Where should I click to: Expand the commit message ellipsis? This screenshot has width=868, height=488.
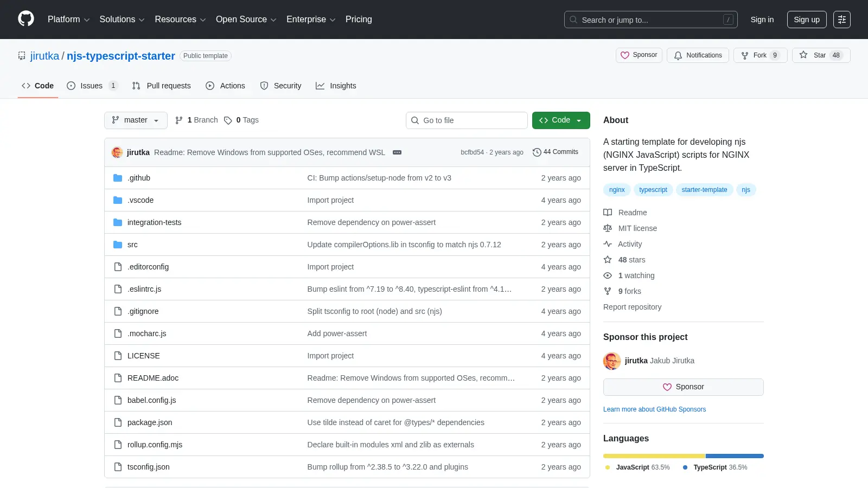[x=397, y=152]
